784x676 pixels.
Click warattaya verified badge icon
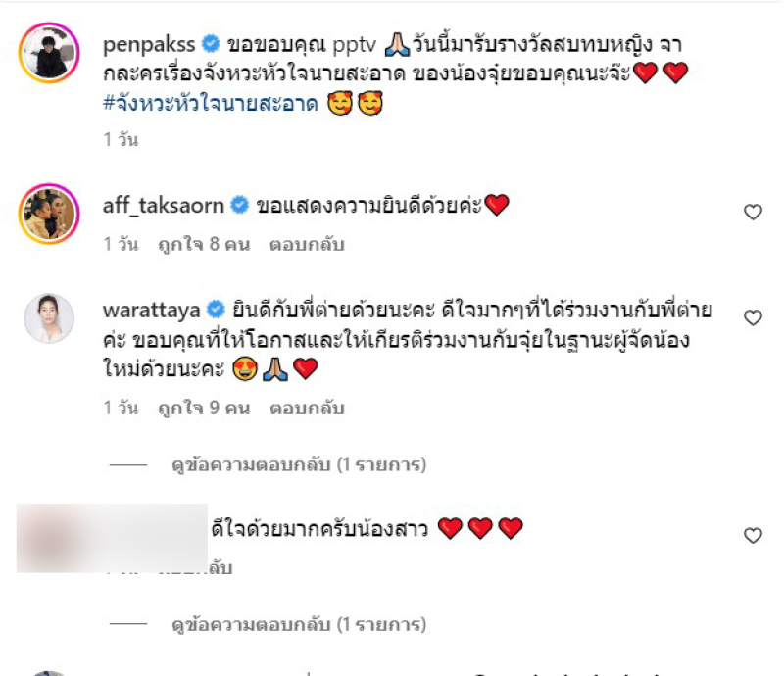pos(216,310)
